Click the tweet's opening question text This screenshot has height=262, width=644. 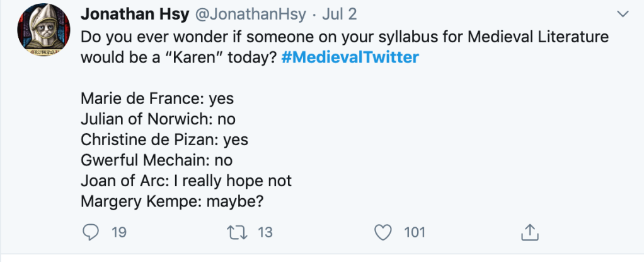344,37
